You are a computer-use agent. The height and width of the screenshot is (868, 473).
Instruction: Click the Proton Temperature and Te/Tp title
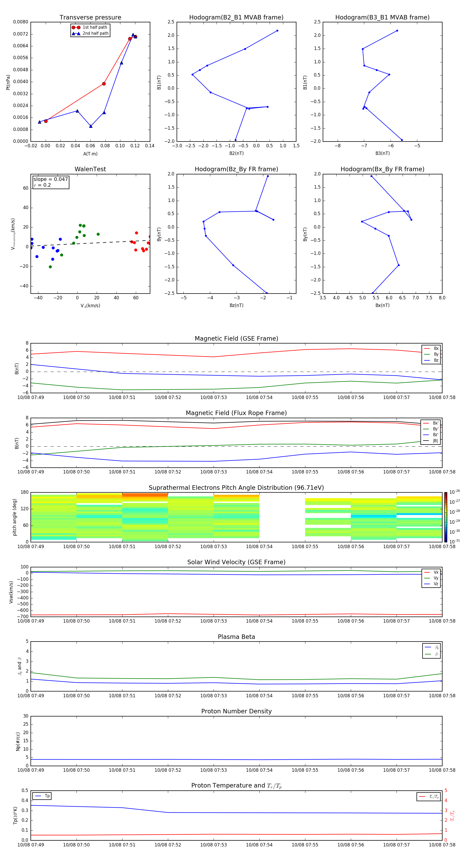click(x=236, y=786)
